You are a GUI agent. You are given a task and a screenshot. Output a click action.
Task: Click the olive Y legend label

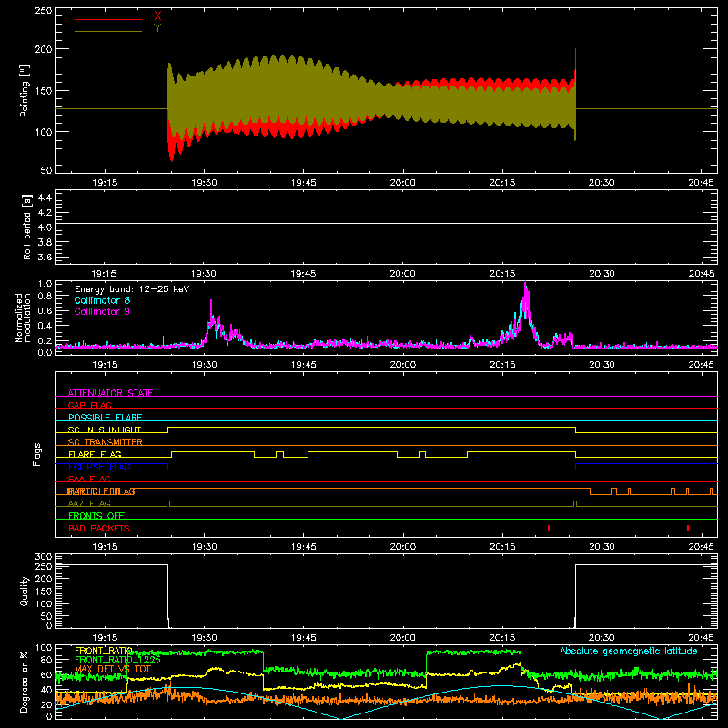[x=157, y=28]
